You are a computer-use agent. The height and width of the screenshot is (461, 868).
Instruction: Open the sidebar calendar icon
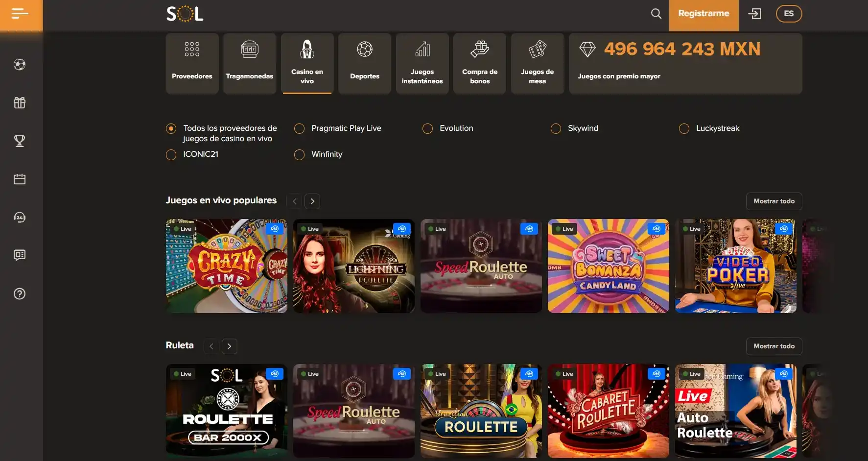pyautogui.click(x=20, y=179)
